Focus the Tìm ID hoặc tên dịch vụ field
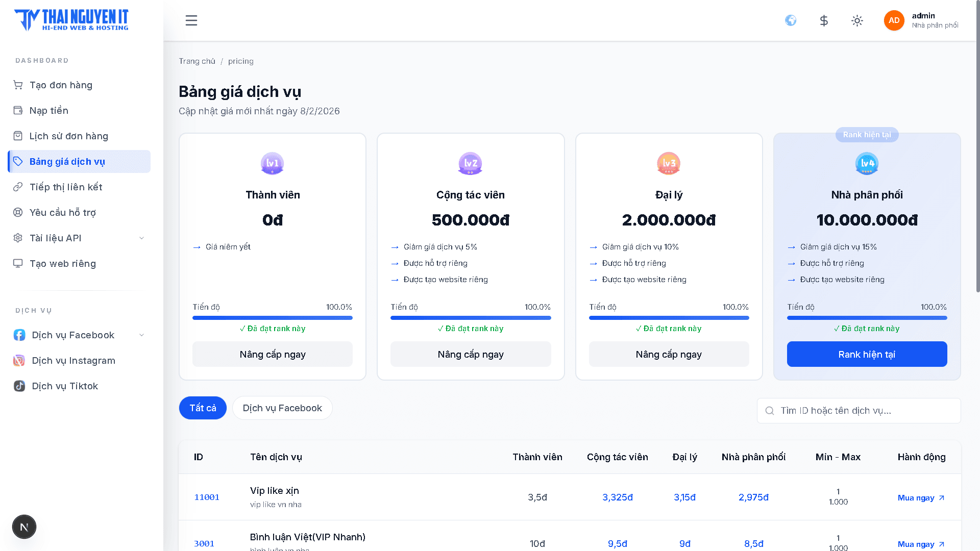The width and height of the screenshot is (980, 551). 859,411
